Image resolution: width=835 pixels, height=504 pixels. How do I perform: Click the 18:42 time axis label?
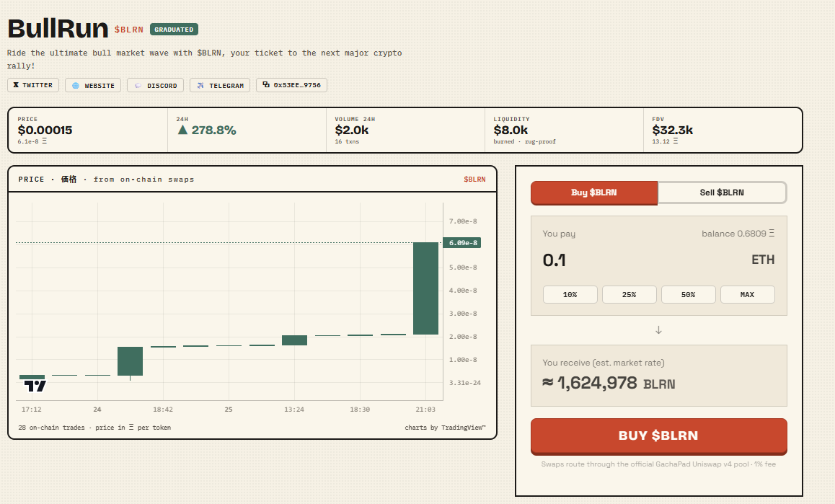(x=163, y=410)
